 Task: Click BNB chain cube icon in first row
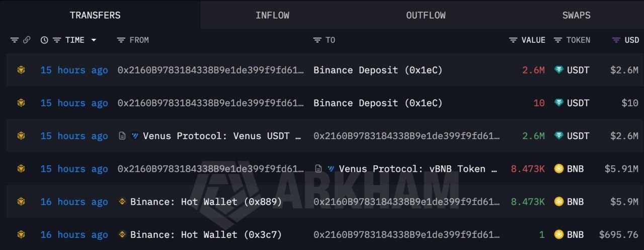pyautogui.click(x=21, y=70)
